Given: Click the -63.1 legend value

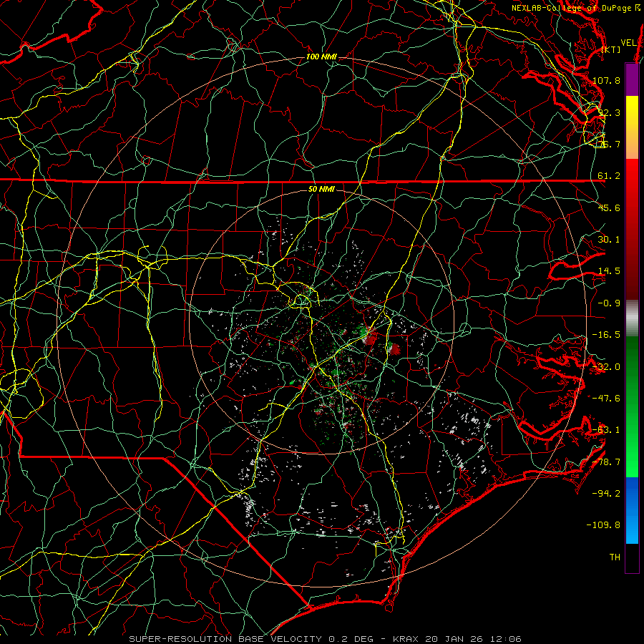Looking at the screenshot, I should 606,430.
